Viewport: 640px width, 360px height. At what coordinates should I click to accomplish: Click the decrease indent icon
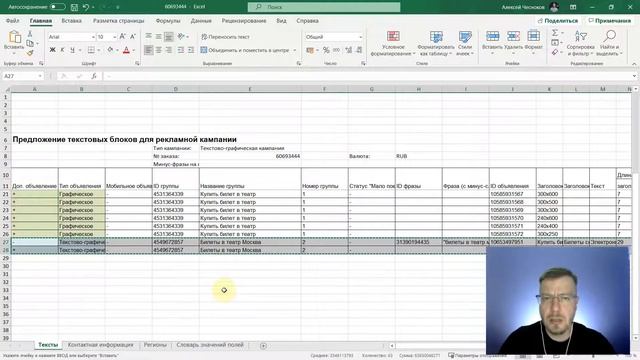[x=180, y=50]
